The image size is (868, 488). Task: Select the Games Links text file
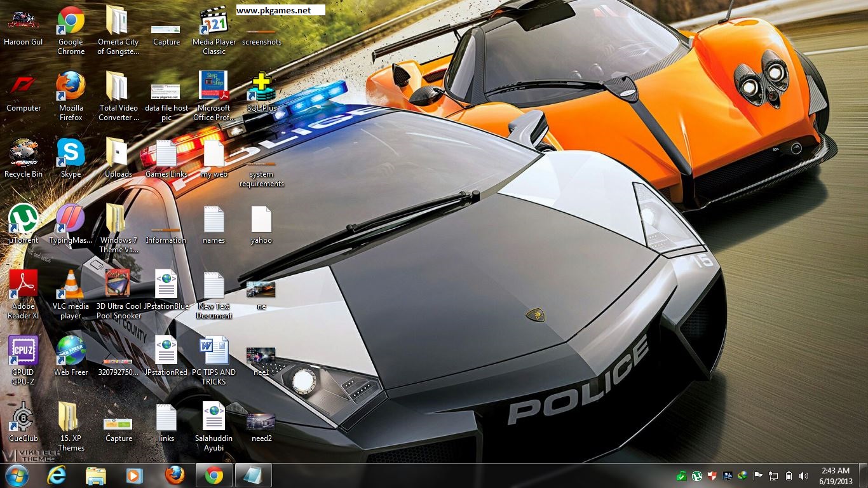coord(166,159)
